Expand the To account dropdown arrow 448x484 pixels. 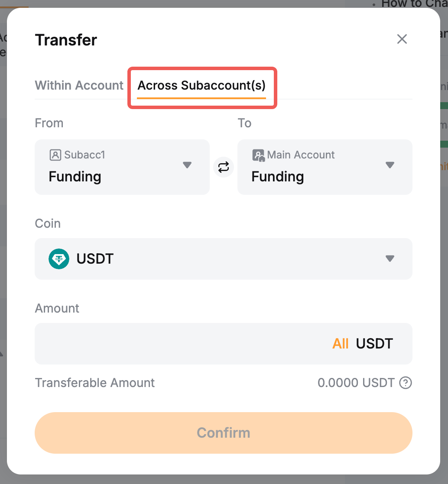[390, 165]
